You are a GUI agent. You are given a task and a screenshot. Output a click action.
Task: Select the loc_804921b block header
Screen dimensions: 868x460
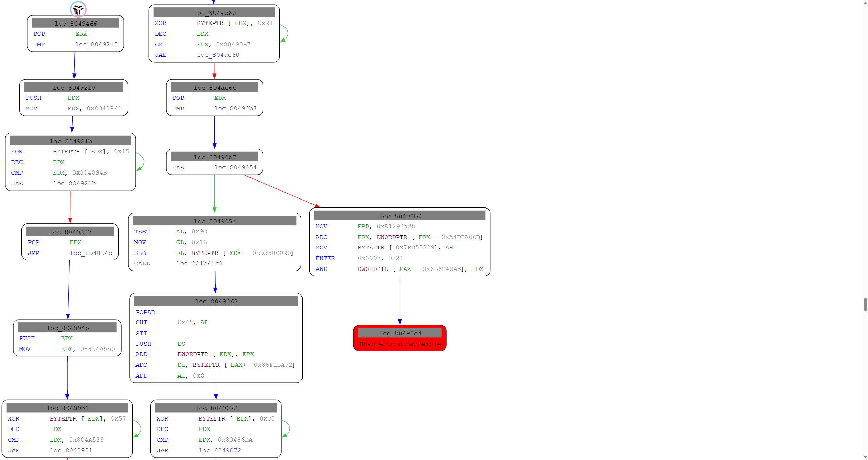pyautogui.click(x=71, y=141)
